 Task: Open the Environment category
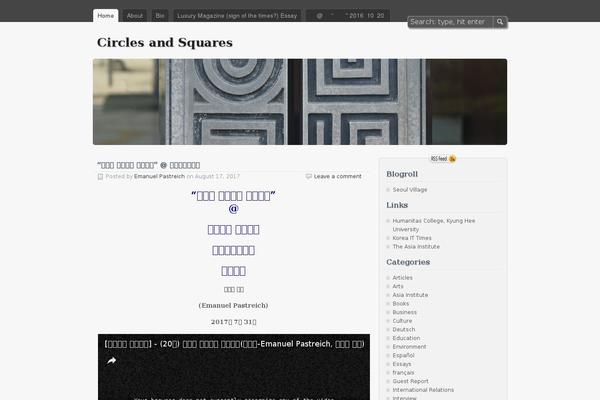click(409, 347)
